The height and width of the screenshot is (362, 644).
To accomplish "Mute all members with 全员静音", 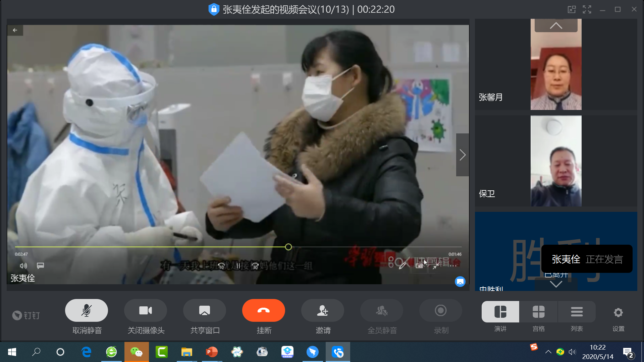I will 381,311.
